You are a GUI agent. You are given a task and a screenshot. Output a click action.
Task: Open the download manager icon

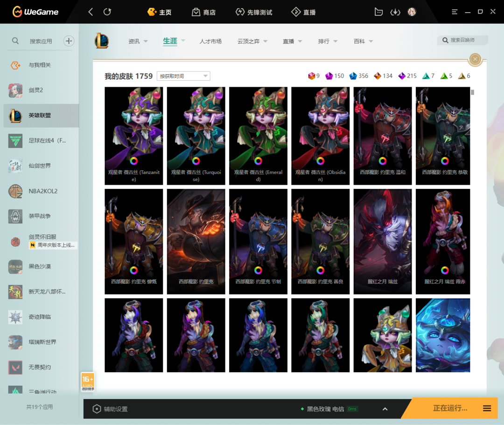(x=395, y=12)
